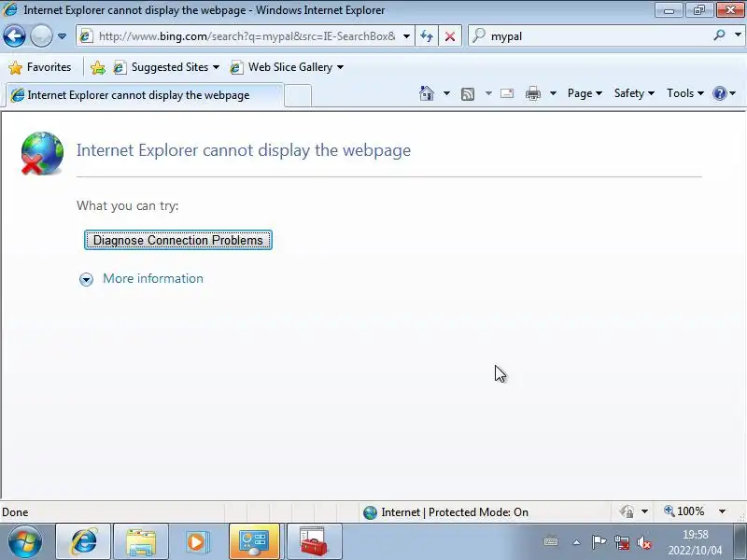Open the Page menu
Screen dimensions: 747x560
tap(585, 93)
